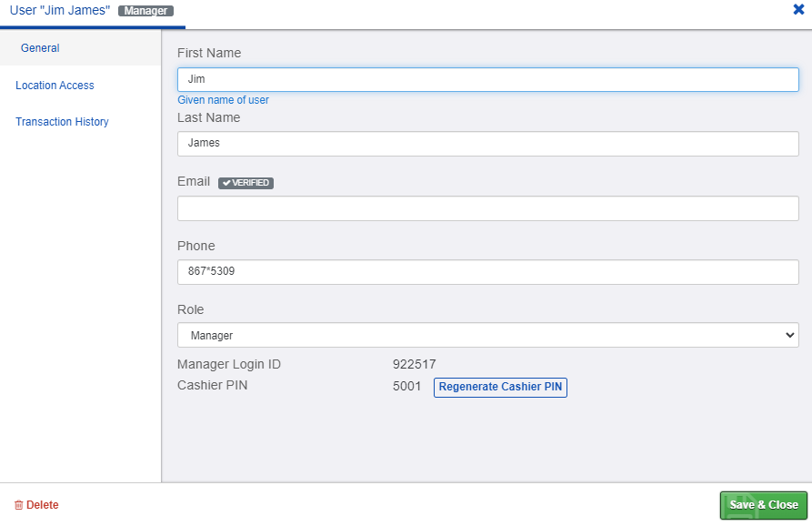Click the Cashier PIN value 5001
This screenshot has height=526, width=812.
tap(407, 386)
